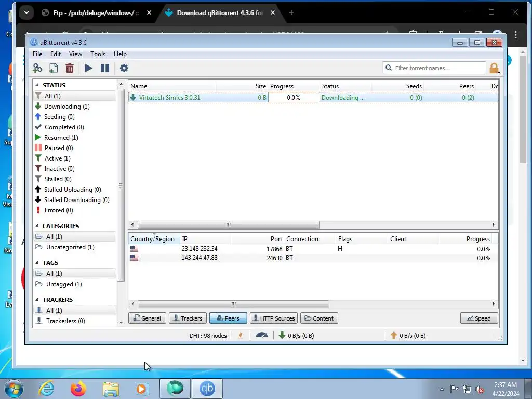Click the Add Torrent File toolbar icon
Image resolution: width=532 pixels, height=399 pixels.
coord(54,68)
